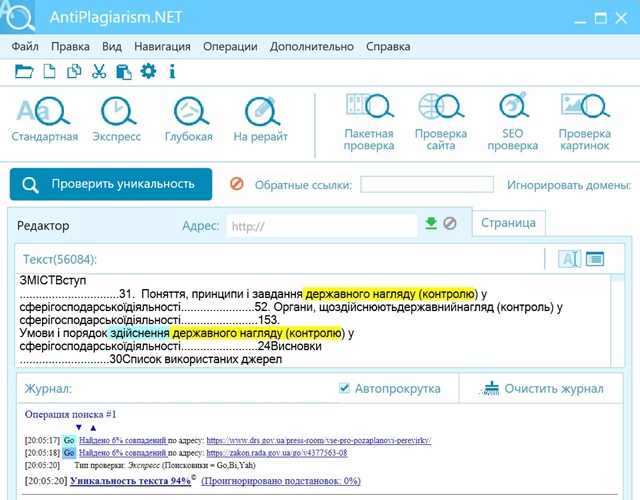Maximize the AntiPlagiarism.NET window
This screenshot has width=640, height=500.
pyautogui.click(x=600, y=18)
